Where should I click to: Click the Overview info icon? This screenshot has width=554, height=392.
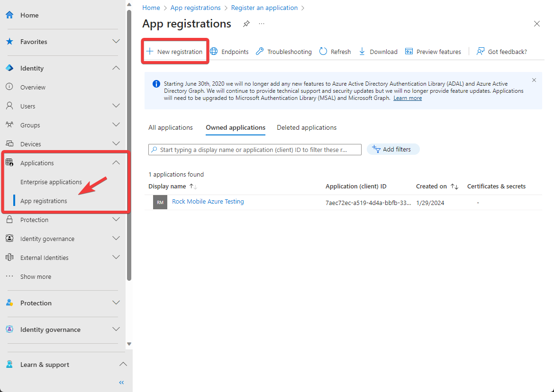coord(9,87)
